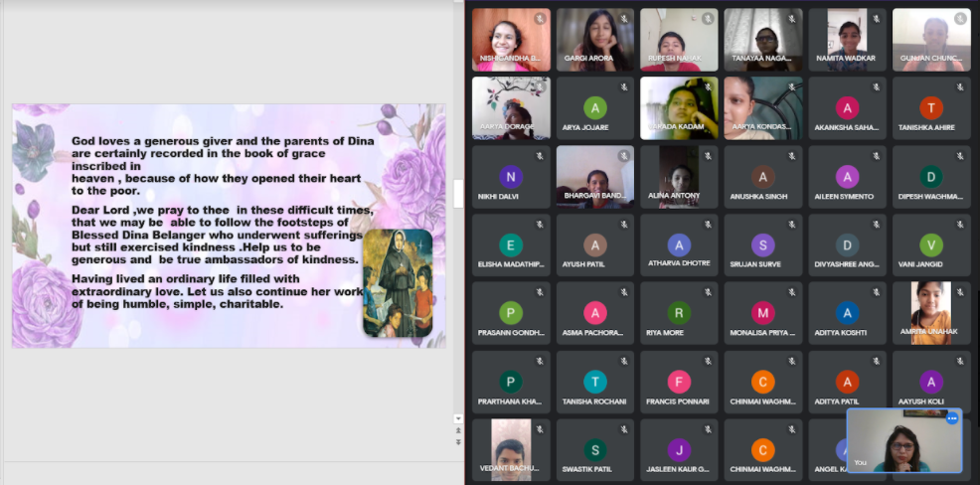
Task: Select Amrita Unahak's video tile
Action: [x=931, y=313]
